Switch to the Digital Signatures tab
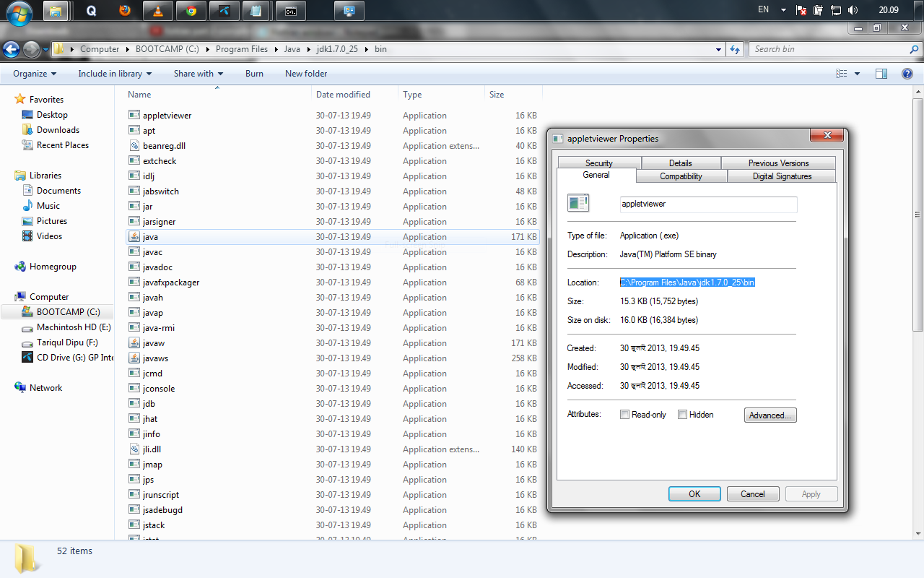This screenshot has width=924, height=578. (782, 176)
